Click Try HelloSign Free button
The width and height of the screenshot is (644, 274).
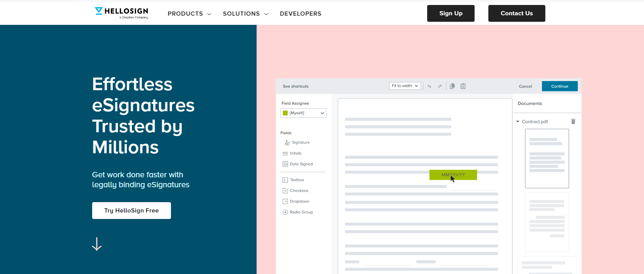(x=132, y=211)
